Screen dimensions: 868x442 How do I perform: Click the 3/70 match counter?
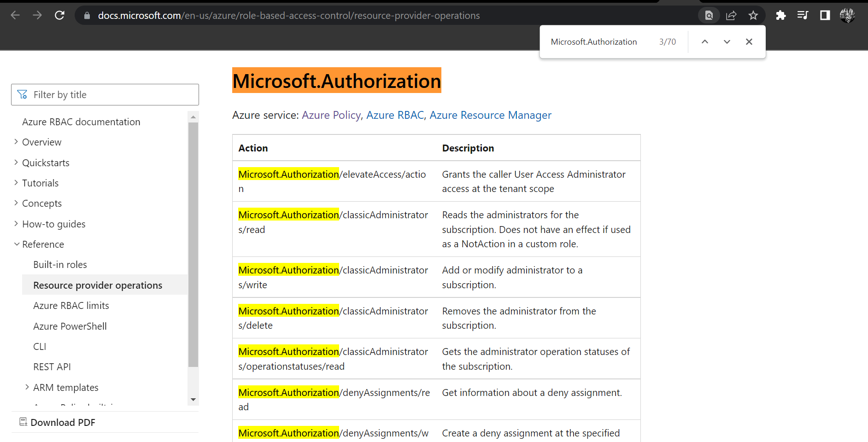click(x=668, y=42)
